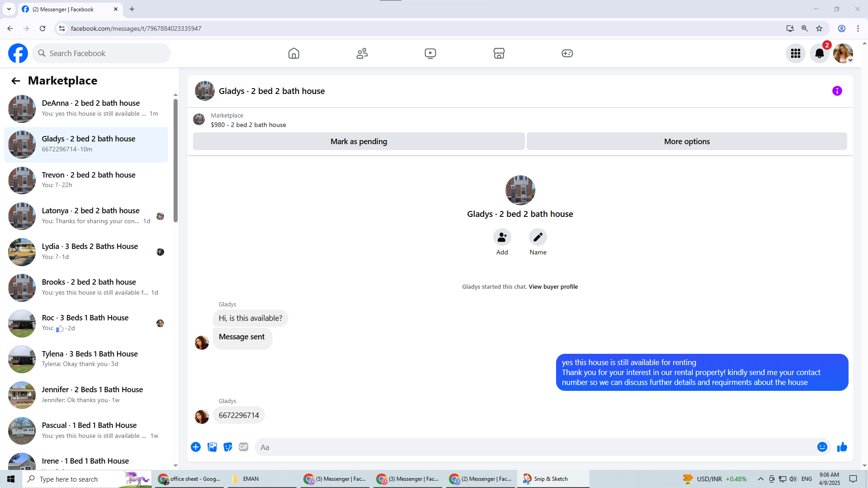Switch to (3) Messenger taskbar window
The height and width of the screenshot is (488, 868).
tap(408, 479)
